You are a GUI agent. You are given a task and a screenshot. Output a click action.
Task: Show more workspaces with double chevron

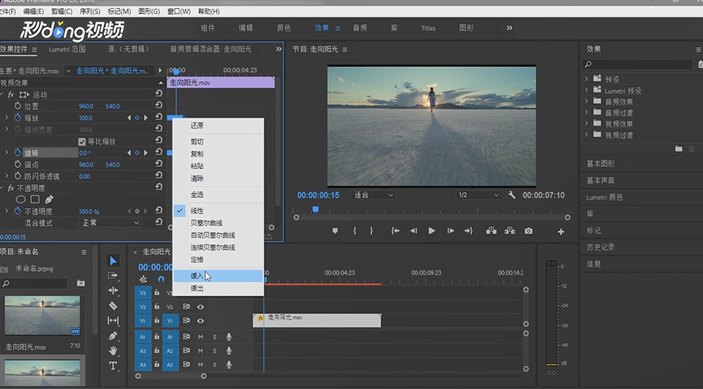(x=509, y=28)
